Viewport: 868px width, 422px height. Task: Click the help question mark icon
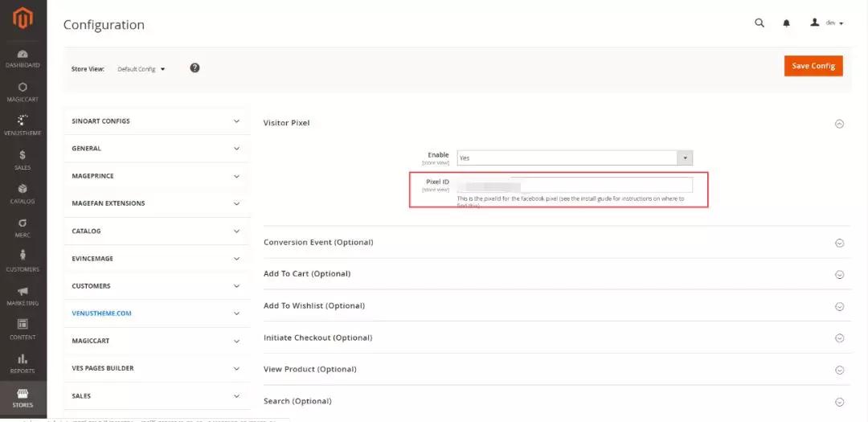point(194,68)
